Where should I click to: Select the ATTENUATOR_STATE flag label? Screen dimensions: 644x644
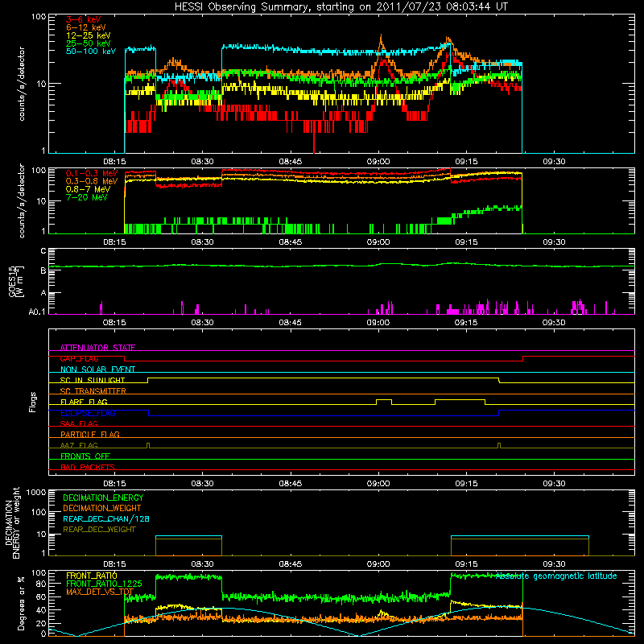pyautogui.click(x=97, y=348)
